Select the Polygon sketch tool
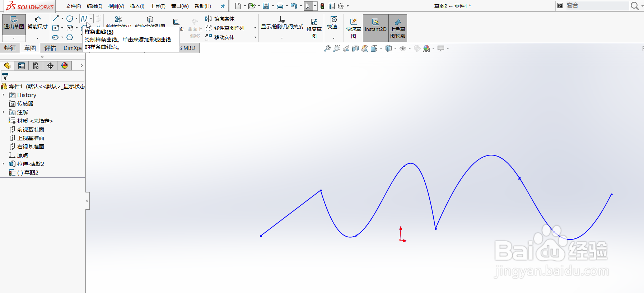644x293 pixels. click(x=70, y=37)
